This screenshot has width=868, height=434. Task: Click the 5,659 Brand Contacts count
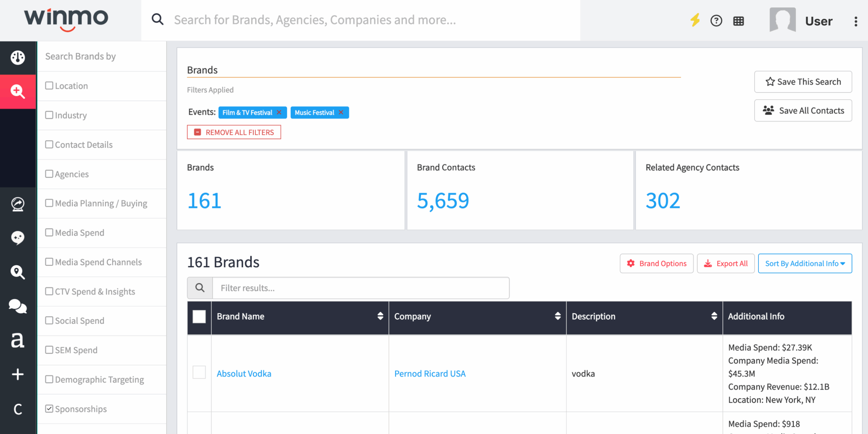coord(443,201)
